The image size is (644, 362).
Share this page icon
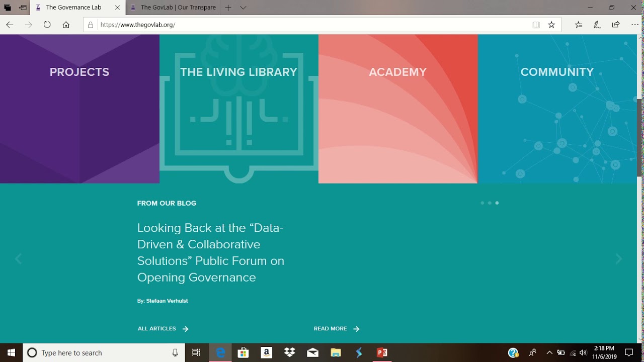[616, 25]
